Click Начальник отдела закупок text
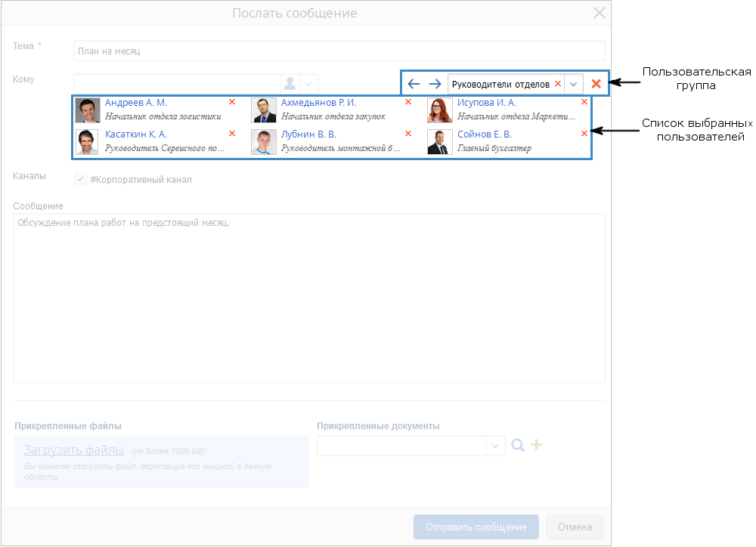The width and height of the screenshot is (756, 547). 333,116
